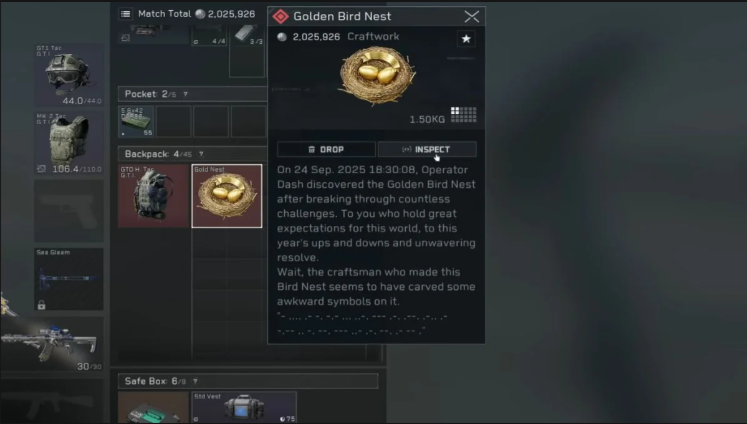Close the Golden Bird Nest details panel
The width and height of the screenshot is (747, 424).
472,16
